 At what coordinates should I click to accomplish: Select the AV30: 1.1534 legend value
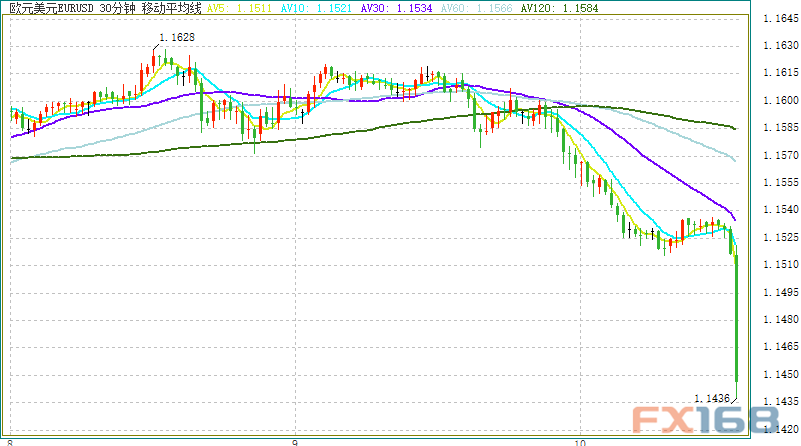tap(396, 8)
